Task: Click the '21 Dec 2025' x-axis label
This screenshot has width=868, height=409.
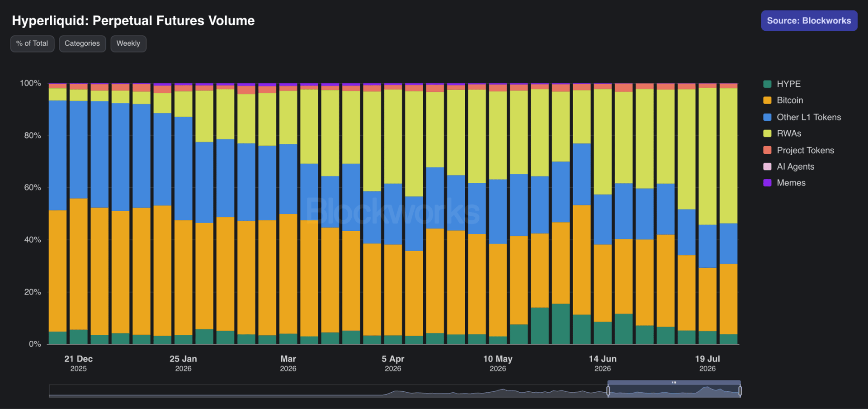Action: coord(79,363)
